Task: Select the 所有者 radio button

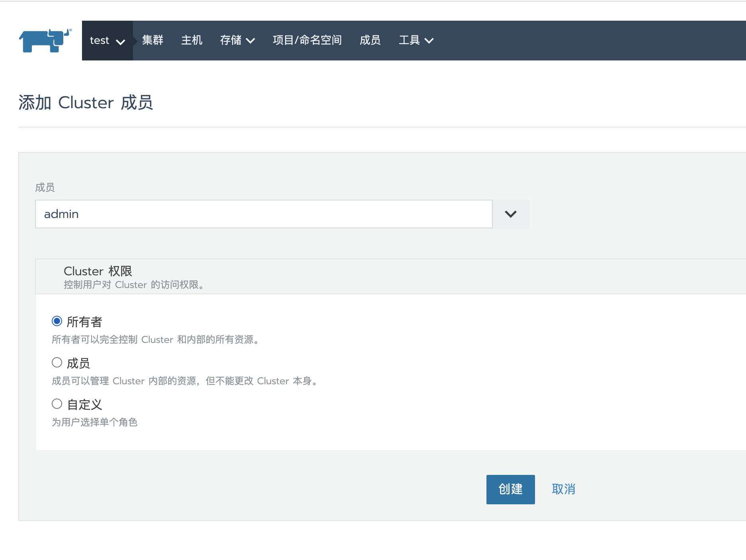Action: coord(57,321)
